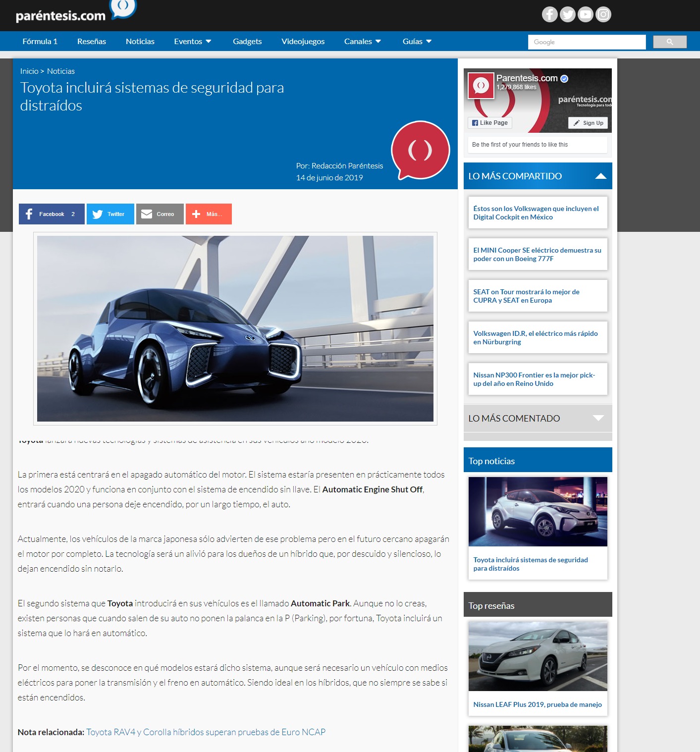Click the Nissan LEAF review thumbnail

pos(538,656)
